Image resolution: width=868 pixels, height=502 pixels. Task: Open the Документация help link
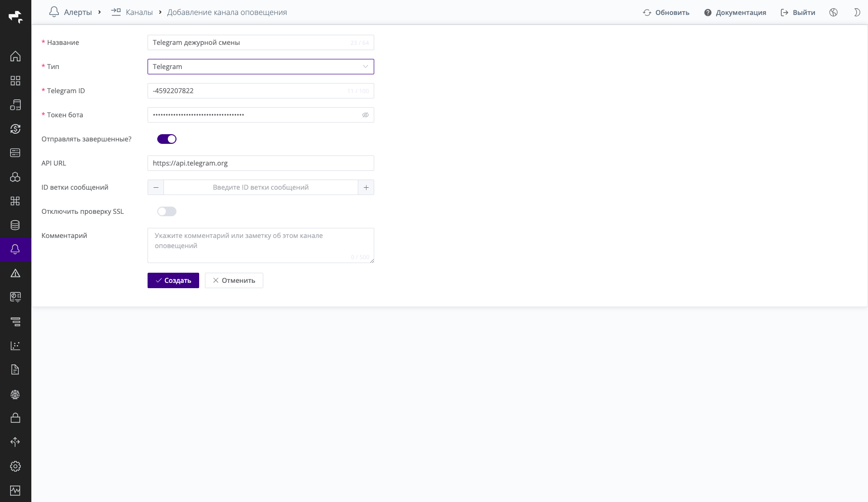[x=735, y=13]
